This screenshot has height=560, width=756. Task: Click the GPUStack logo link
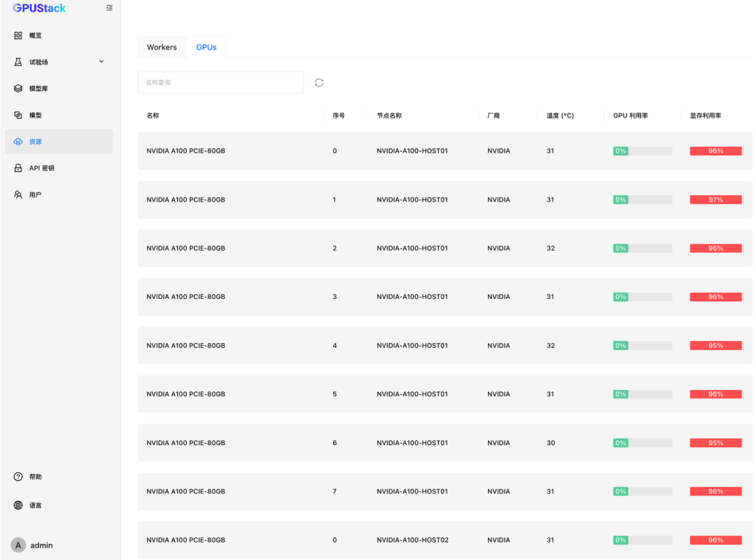coord(39,8)
